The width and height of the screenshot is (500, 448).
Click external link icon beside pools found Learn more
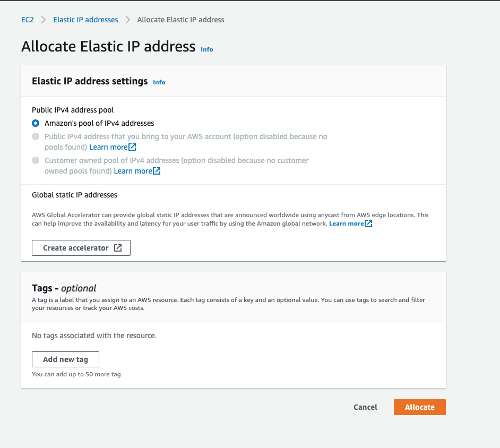coord(132,147)
